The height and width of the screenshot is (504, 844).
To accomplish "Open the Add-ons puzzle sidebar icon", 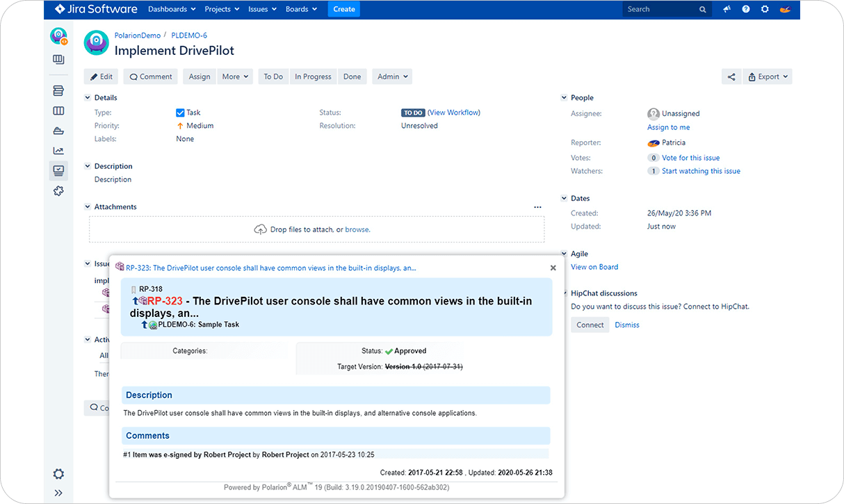I will pos(58,190).
